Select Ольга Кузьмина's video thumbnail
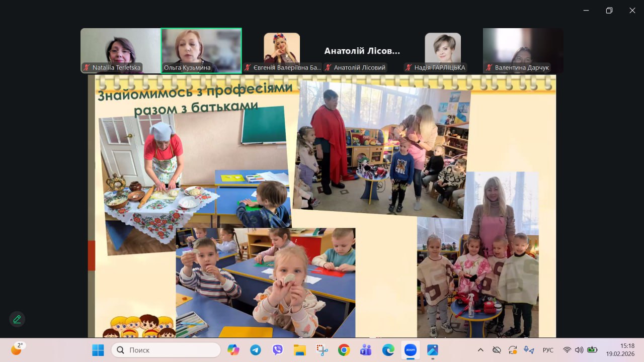644x362 pixels. click(x=201, y=51)
